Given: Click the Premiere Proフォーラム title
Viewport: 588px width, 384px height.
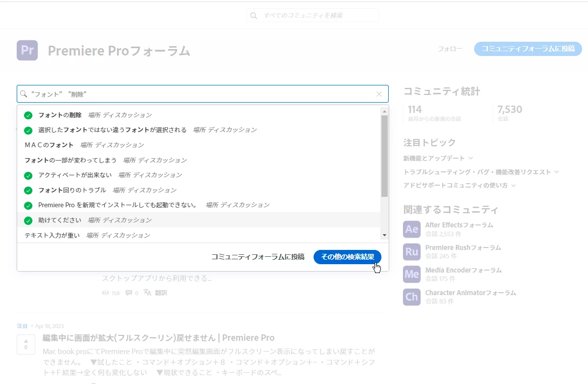Looking at the screenshot, I should (x=119, y=51).
